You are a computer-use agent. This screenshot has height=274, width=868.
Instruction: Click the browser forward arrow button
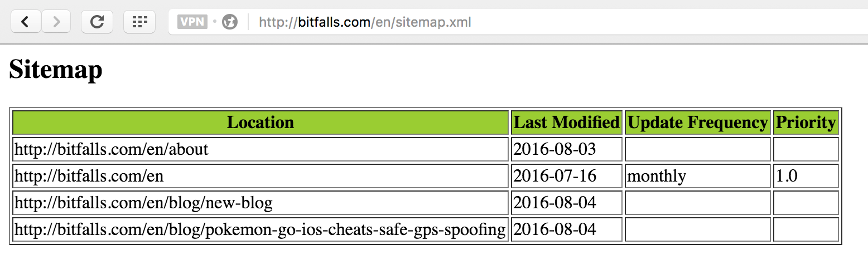(56, 22)
